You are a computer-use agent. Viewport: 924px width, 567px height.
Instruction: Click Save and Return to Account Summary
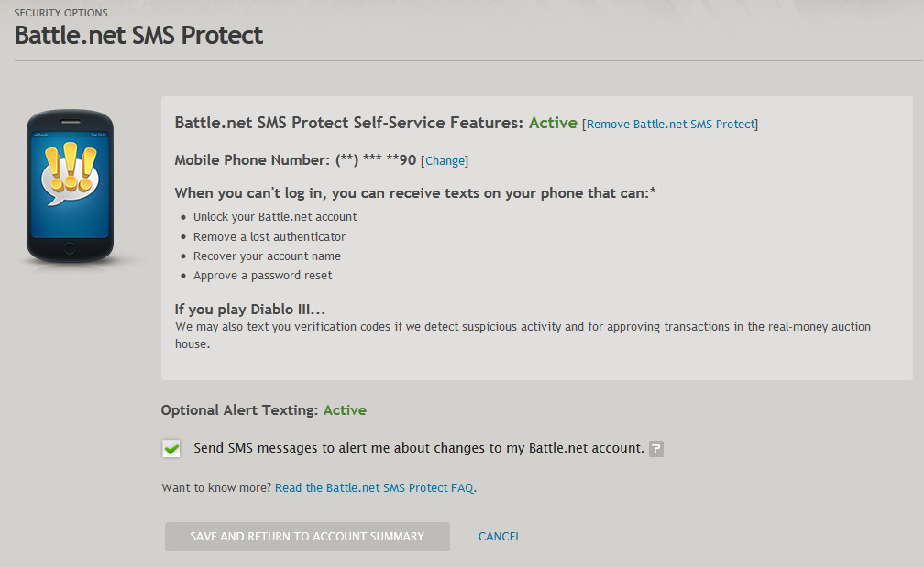pos(307,537)
